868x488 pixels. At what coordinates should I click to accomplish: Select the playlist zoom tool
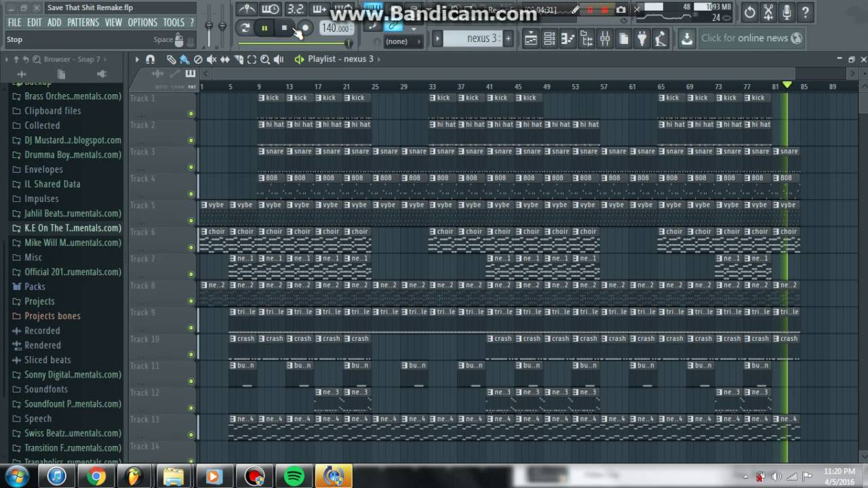tap(265, 60)
